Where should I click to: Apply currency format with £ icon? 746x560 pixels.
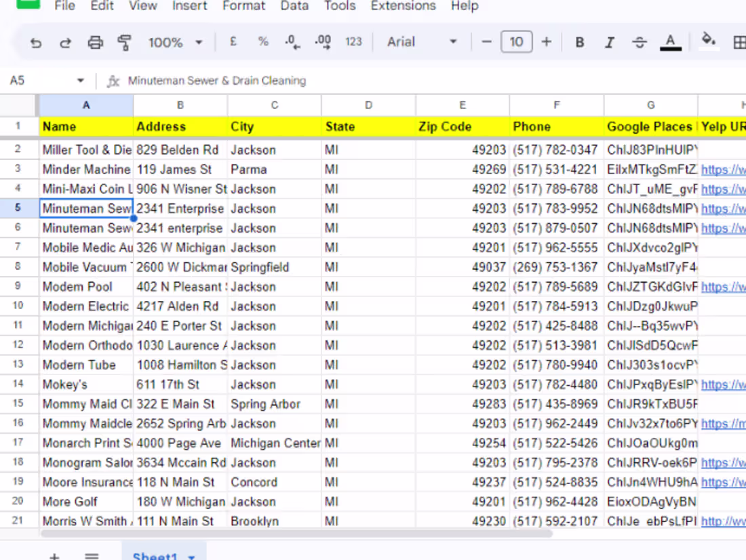233,41
